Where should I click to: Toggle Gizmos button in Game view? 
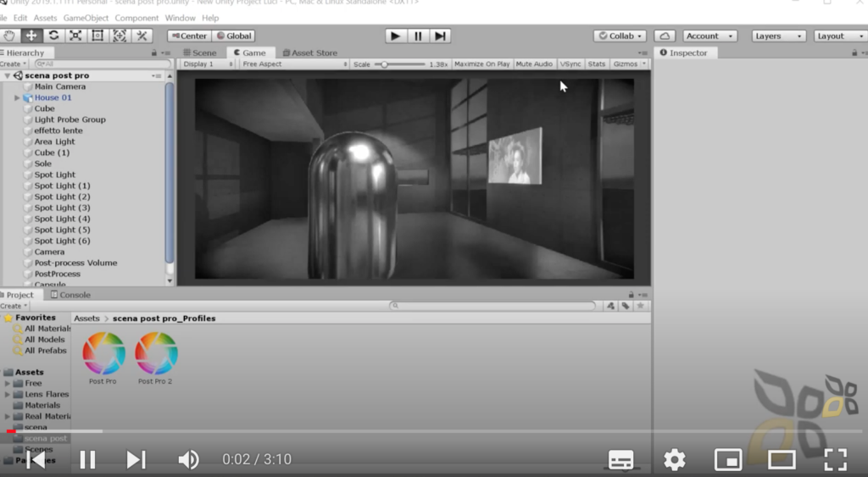tap(625, 64)
